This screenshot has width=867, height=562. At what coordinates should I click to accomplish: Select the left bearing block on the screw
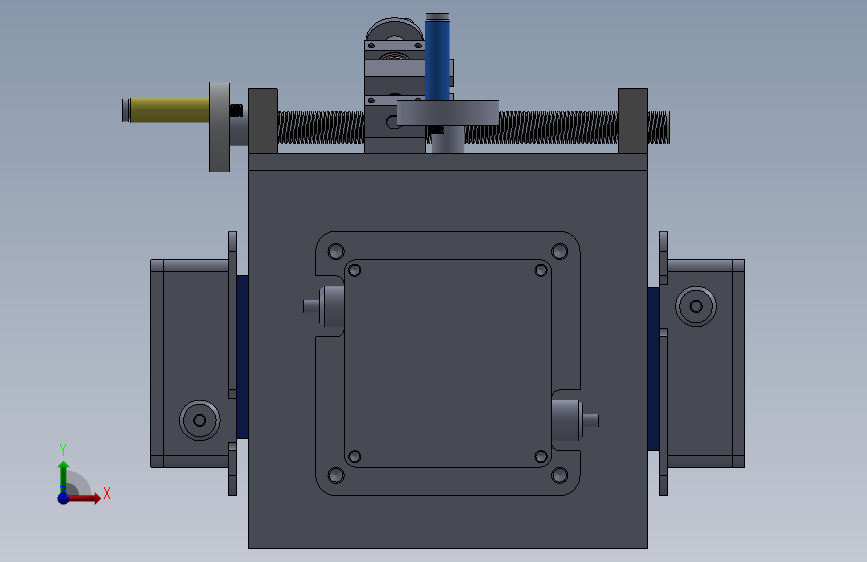point(263,121)
